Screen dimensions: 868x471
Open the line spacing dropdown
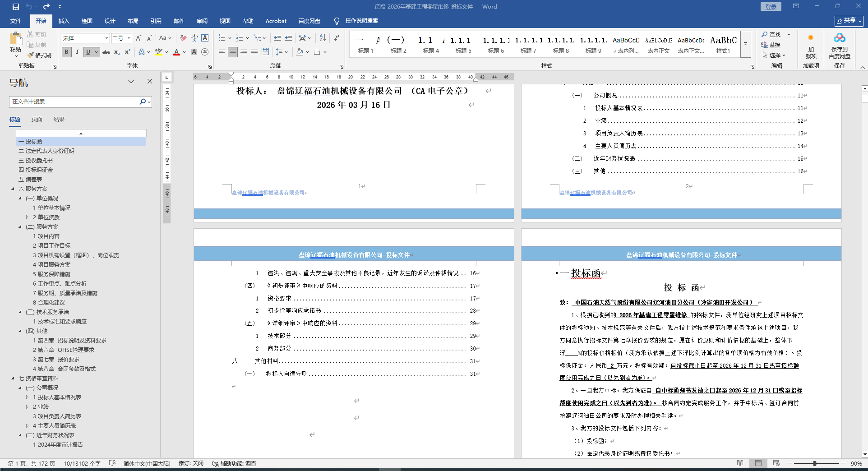point(282,52)
